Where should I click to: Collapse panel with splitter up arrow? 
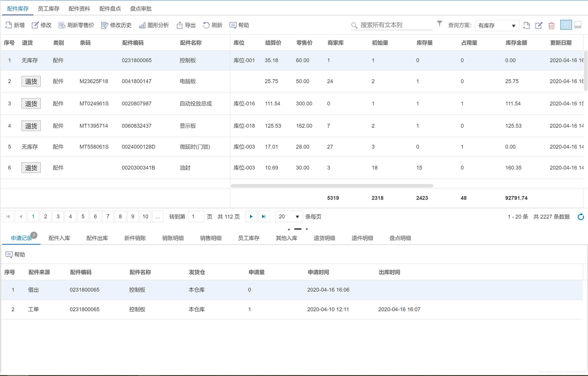click(x=289, y=229)
